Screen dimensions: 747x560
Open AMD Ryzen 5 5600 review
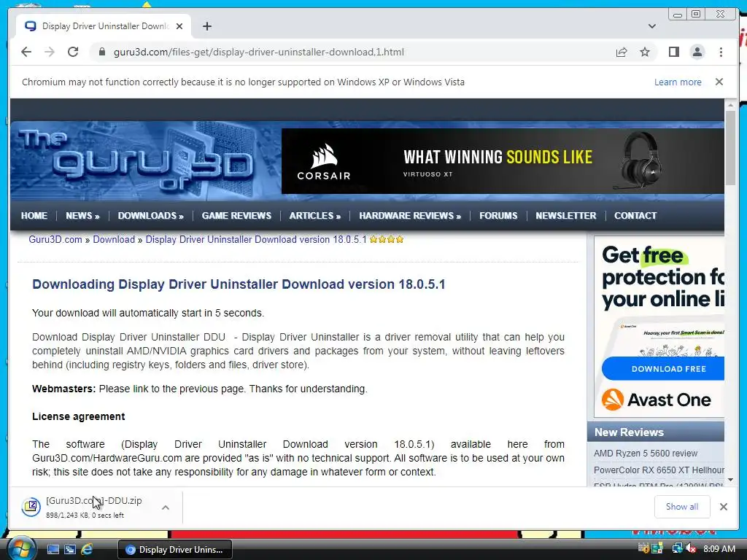pyautogui.click(x=646, y=454)
